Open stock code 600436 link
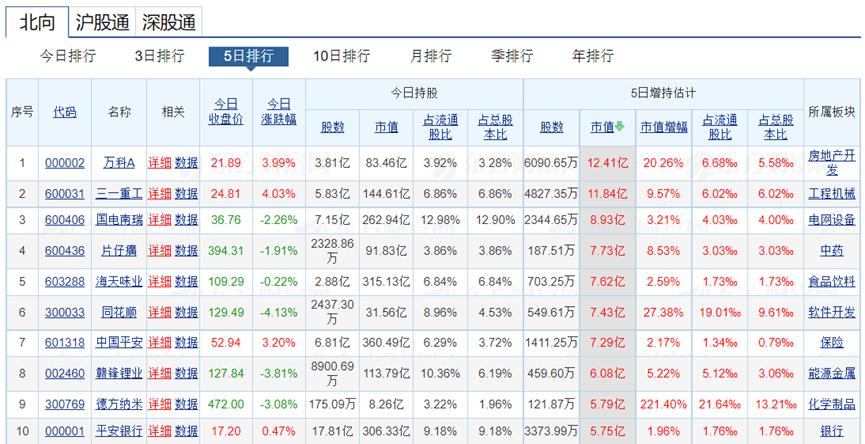 click(65, 250)
